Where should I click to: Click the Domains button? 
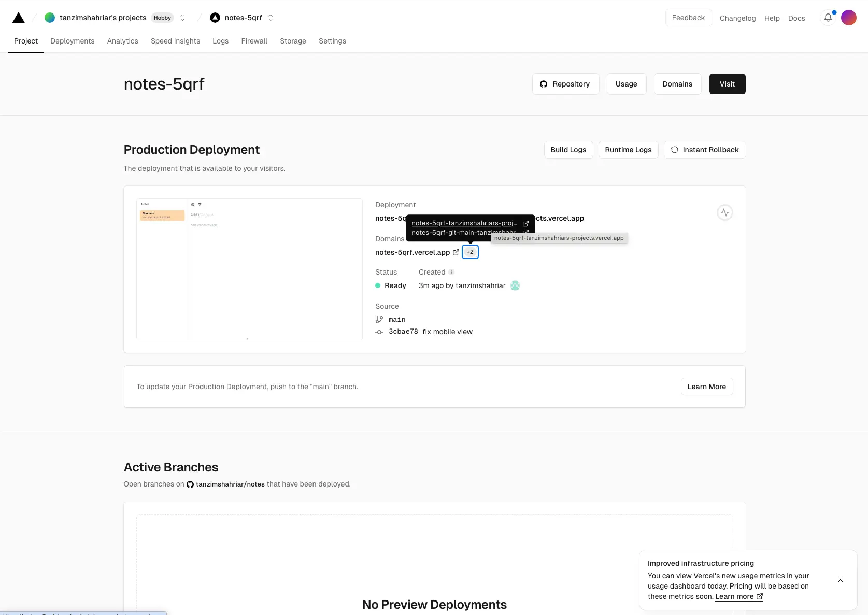click(677, 84)
